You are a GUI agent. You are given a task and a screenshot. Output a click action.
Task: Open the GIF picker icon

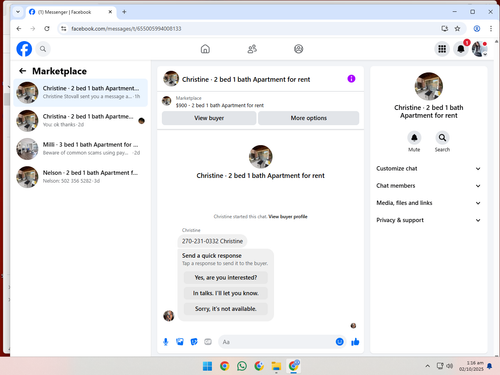[208, 342]
